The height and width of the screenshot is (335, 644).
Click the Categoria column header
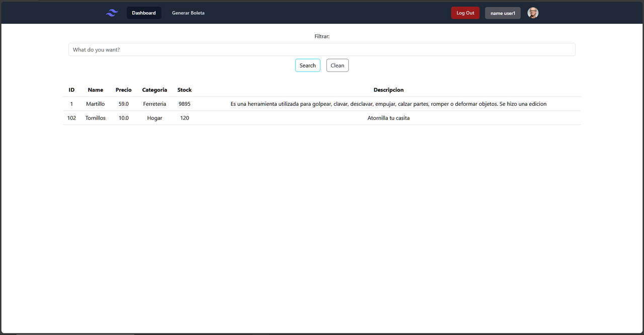tap(154, 90)
